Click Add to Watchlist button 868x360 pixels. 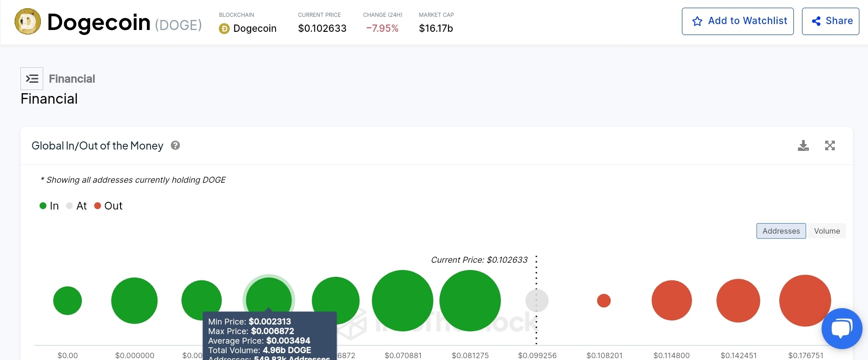tap(737, 21)
